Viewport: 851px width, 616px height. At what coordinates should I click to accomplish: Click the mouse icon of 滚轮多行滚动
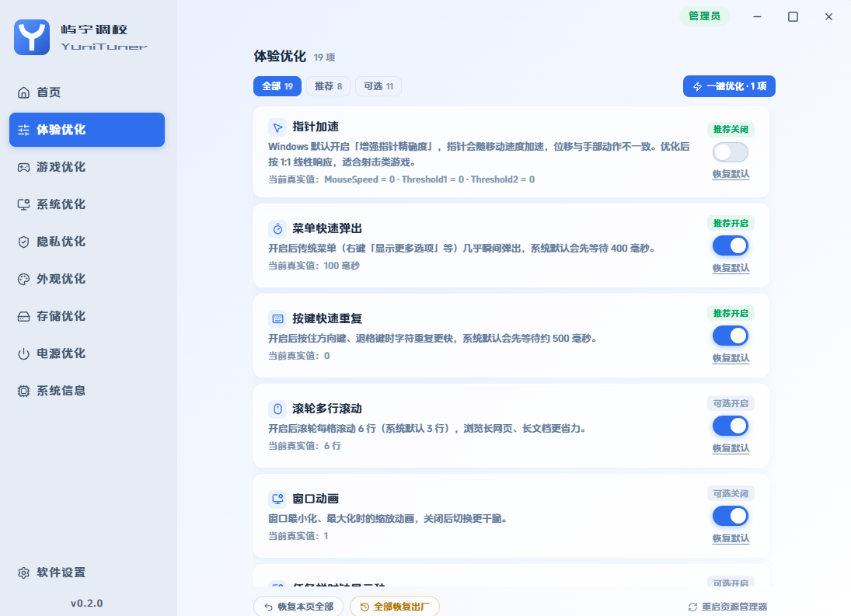pyautogui.click(x=277, y=409)
